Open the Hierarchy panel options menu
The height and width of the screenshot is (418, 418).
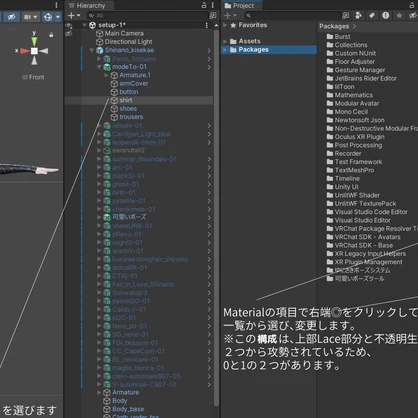coord(212,5)
